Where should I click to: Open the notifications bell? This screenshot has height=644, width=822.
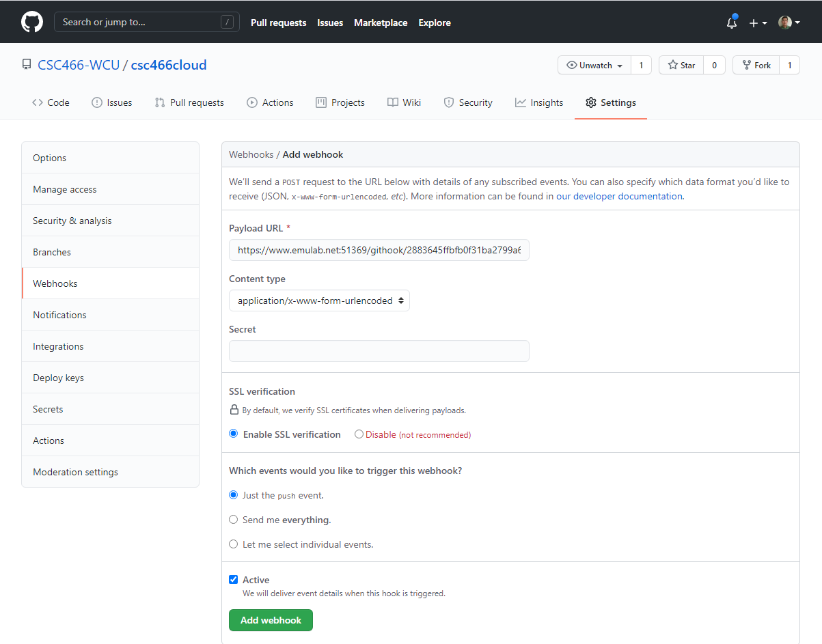[732, 23]
